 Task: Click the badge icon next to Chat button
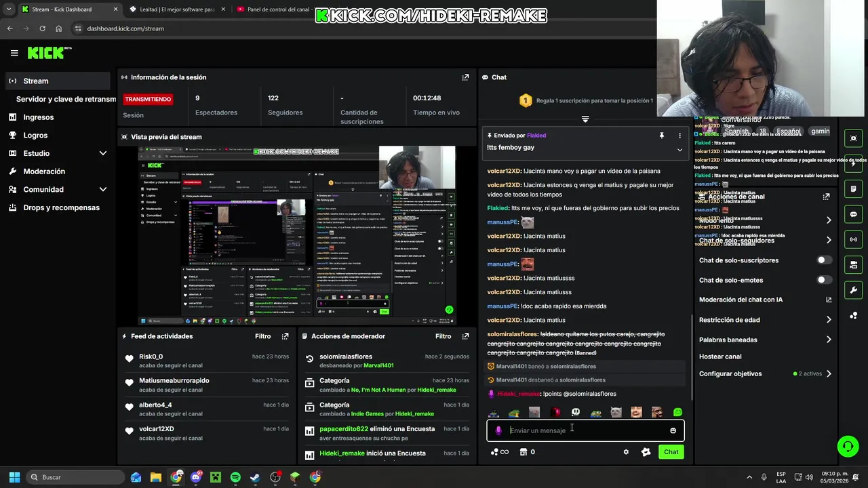[x=646, y=452]
